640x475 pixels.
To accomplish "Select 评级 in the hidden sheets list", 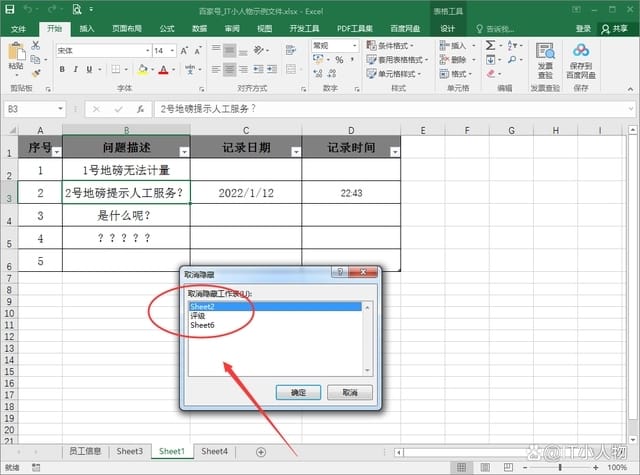I will point(198,315).
